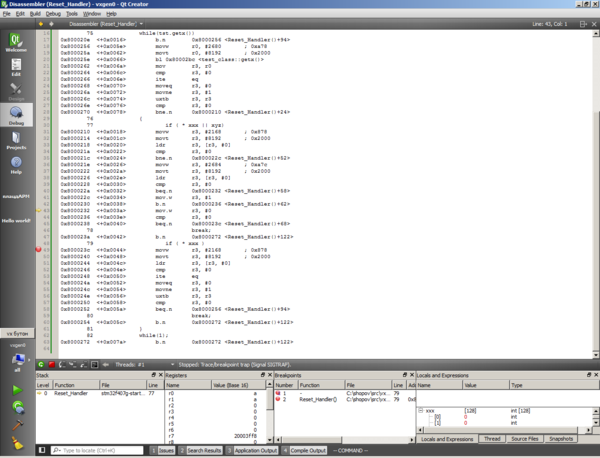
Task: Switch to the Source Files tab
Action: [525, 439]
